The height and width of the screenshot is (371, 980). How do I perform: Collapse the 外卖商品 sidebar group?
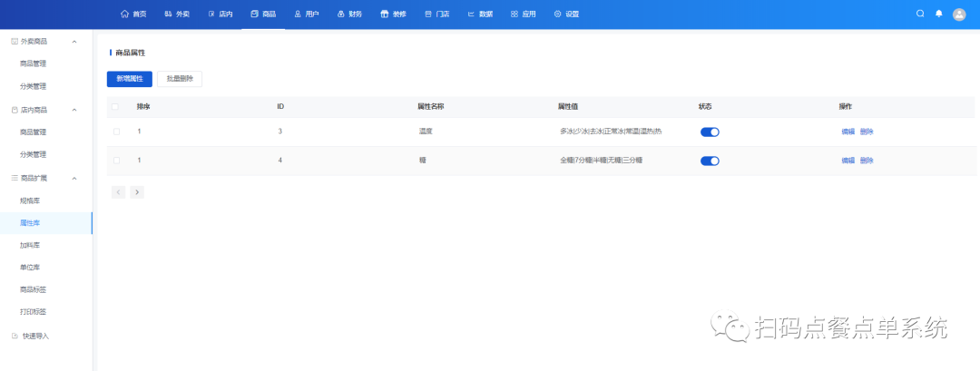point(74,42)
